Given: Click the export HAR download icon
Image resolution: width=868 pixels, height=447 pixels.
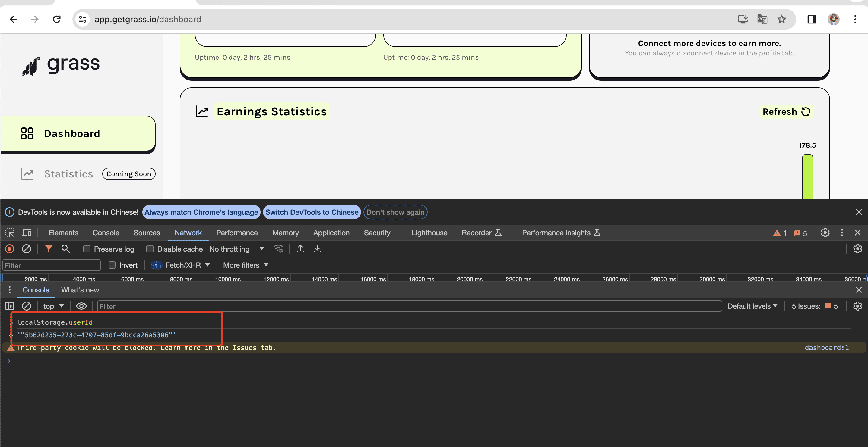Looking at the screenshot, I should [317, 249].
